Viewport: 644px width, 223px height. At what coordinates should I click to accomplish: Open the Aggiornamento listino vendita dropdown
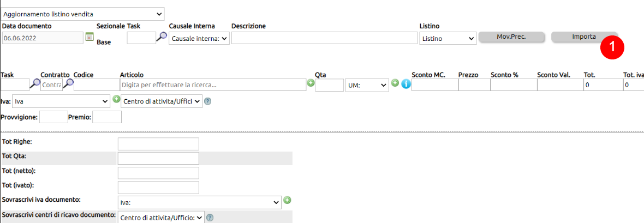pos(83,14)
